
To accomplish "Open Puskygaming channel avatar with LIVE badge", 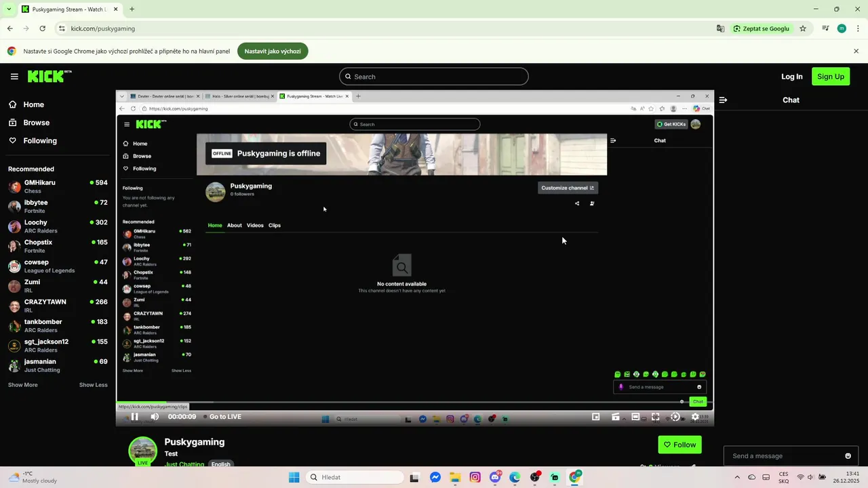I will point(143,451).
